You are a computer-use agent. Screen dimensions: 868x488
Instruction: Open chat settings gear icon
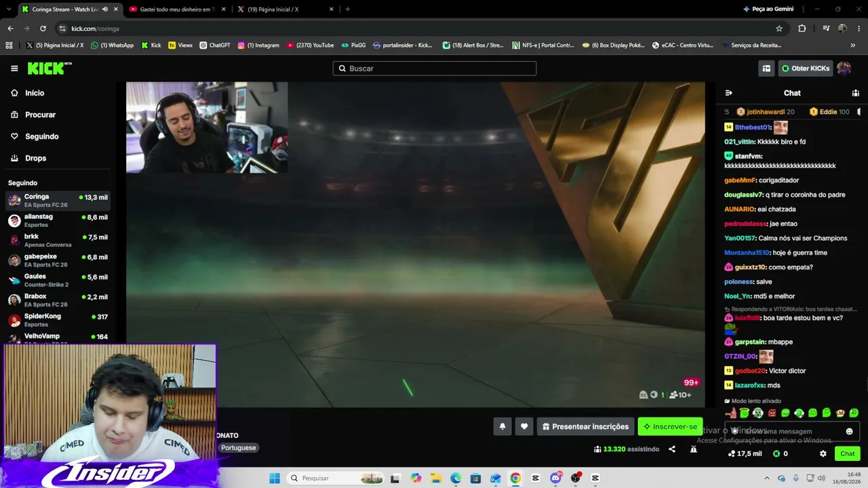pos(823,453)
